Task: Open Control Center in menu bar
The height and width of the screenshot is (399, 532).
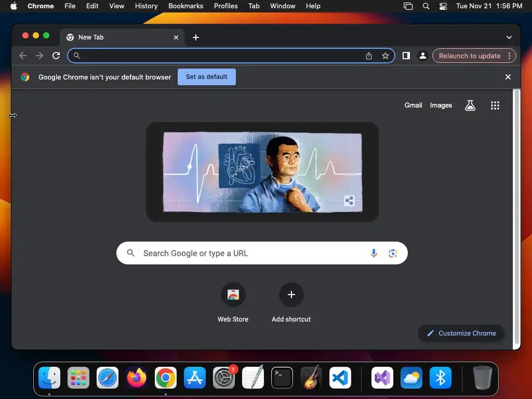Action: click(x=443, y=6)
